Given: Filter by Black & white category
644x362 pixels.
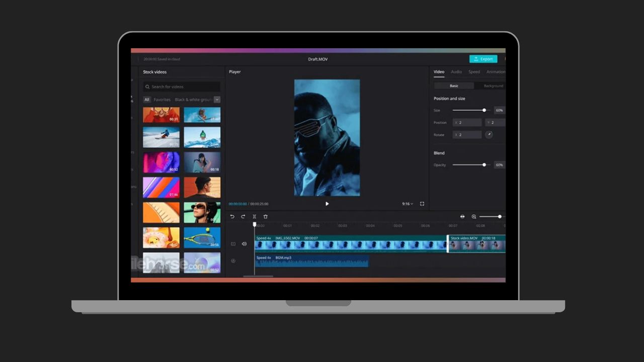Looking at the screenshot, I should click(x=193, y=100).
